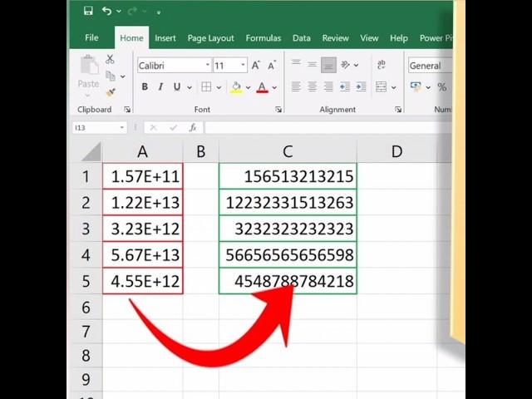Viewport: 532px width, 399px height.
Task: Click the Insert Function fx icon
Action: pyautogui.click(x=193, y=128)
